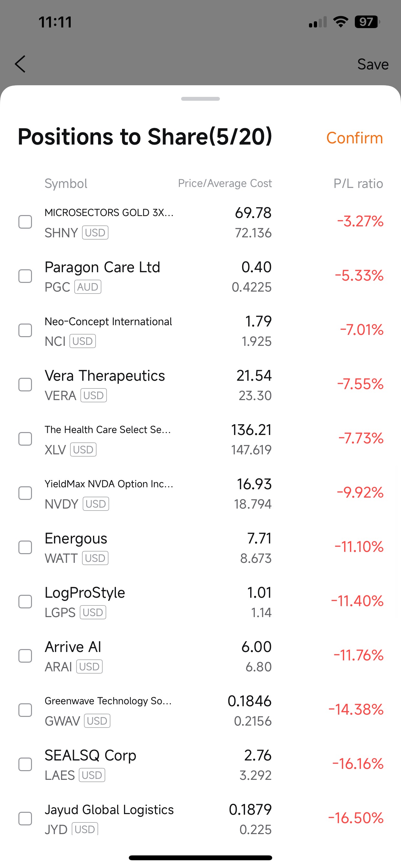Tick the Vera Therapeutics checkbox
The width and height of the screenshot is (401, 868).
coord(25,385)
